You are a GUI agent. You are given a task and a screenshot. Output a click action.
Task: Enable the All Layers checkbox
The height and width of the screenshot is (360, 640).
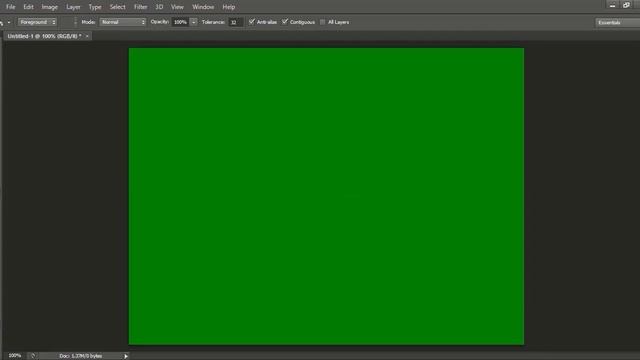[322, 22]
